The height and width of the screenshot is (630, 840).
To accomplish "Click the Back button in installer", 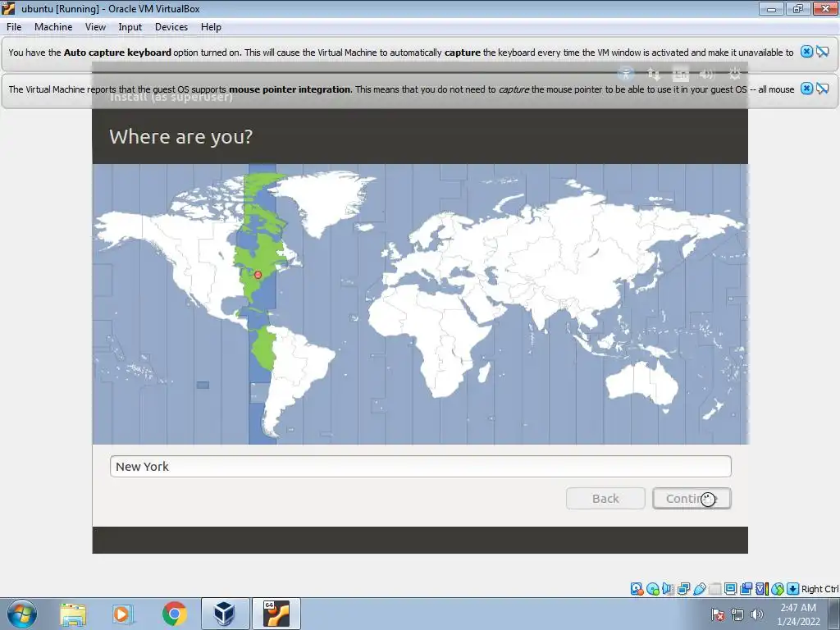I will (605, 498).
